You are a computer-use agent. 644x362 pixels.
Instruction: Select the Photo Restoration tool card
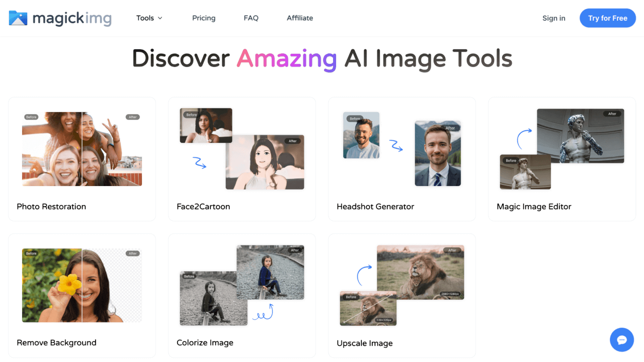(x=82, y=159)
